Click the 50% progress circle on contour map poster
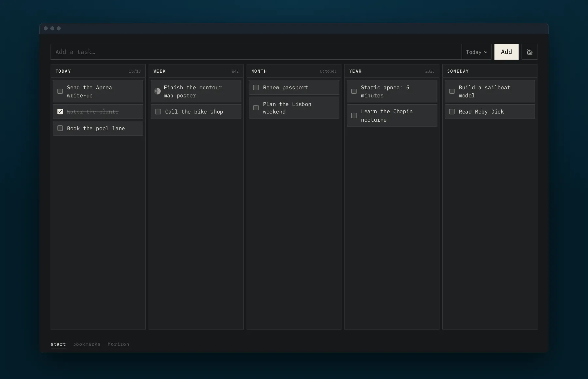The width and height of the screenshot is (588, 379). click(x=157, y=91)
